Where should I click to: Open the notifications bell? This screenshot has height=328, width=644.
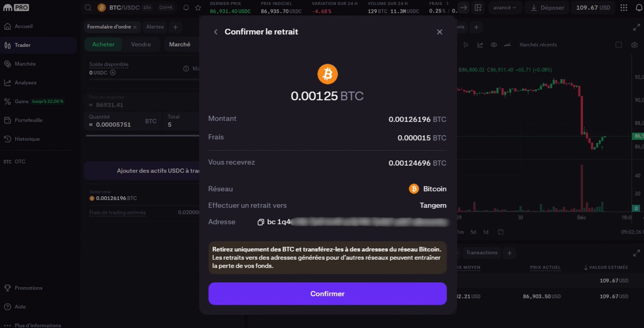[186, 8]
